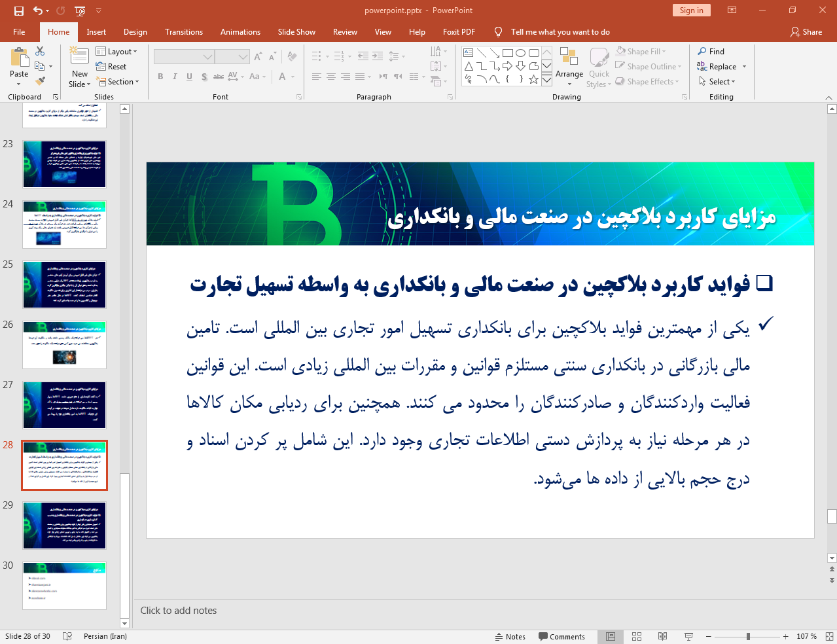Switch to the Slide Show tab
The width and height of the screenshot is (837, 644).
296,31
